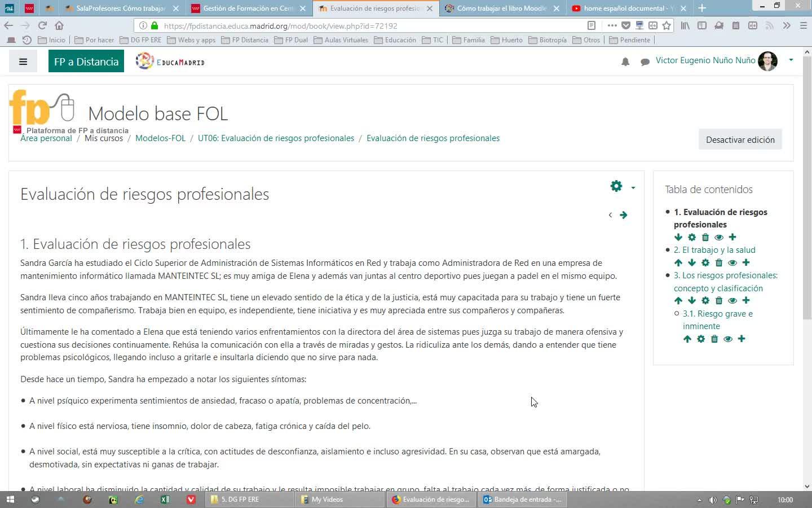Screen dimensions: 812x508
Task: Hide chapter 1 with its eye icon
Action: click(x=719, y=237)
